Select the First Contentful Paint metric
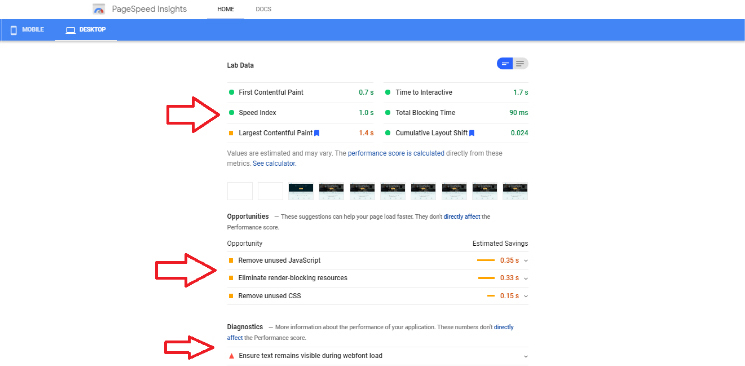This screenshot has width=745, height=366. click(x=300, y=93)
